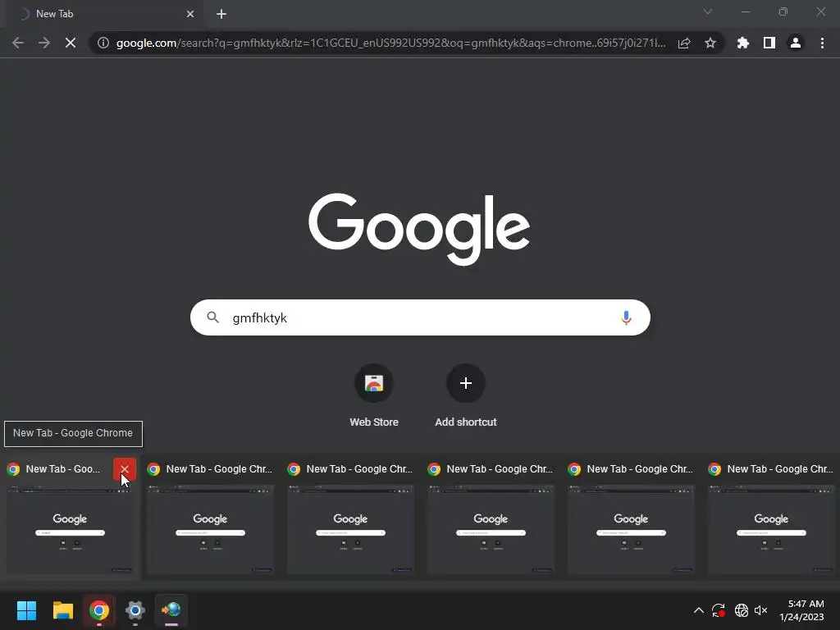Search by voice microphone icon
840x630 pixels.
click(x=626, y=317)
